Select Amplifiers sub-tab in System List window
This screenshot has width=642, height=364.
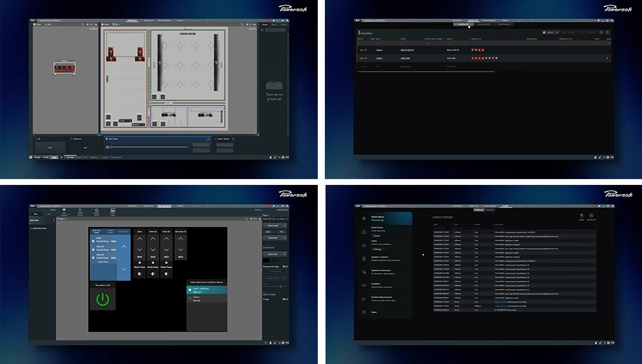point(464,24)
